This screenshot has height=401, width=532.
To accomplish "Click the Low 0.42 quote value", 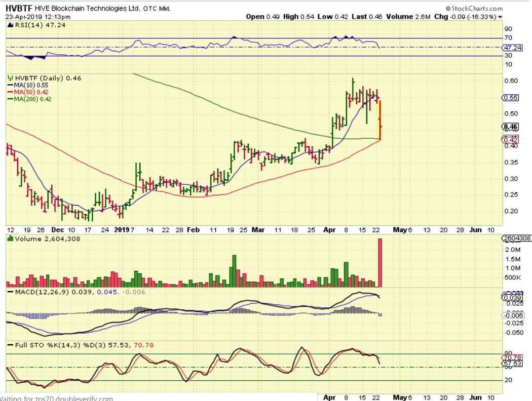I will pos(333,17).
